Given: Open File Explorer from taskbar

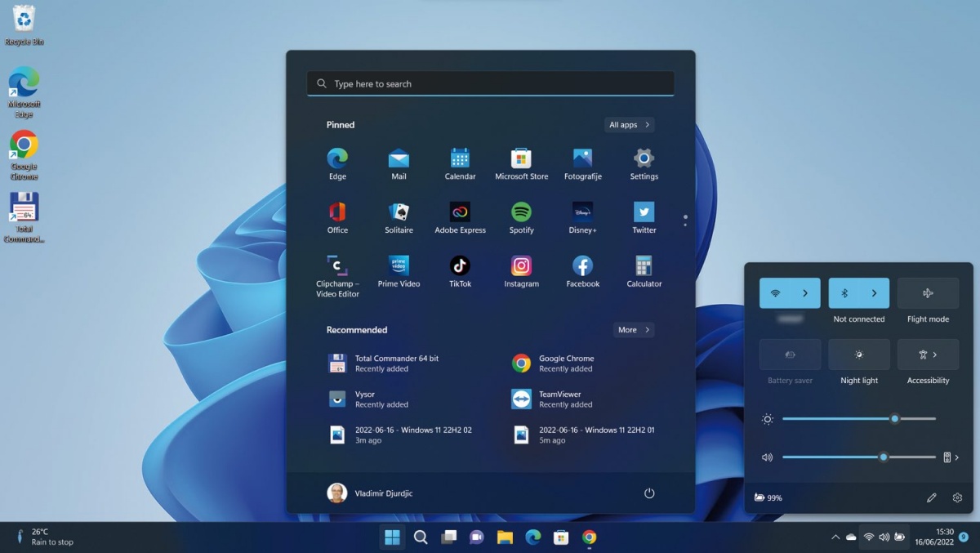Looking at the screenshot, I should point(505,537).
